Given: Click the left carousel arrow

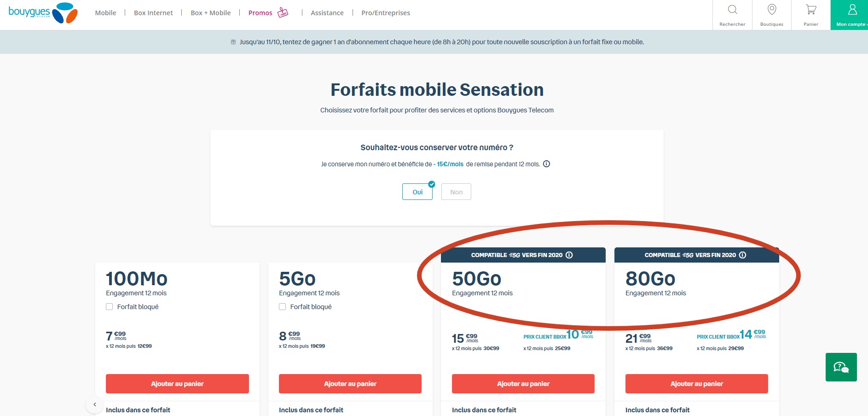Looking at the screenshot, I should point(94,404).
